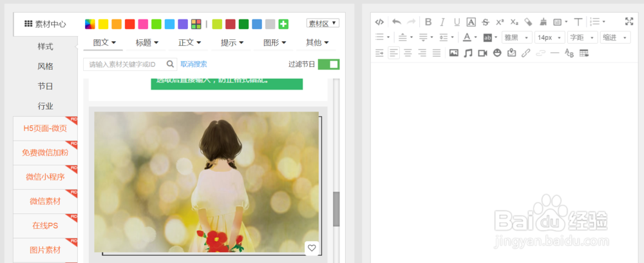Open the 其他 category tab
Image resolution: width=644 pixels, height=263 pixels.
(x=317, y=43)
